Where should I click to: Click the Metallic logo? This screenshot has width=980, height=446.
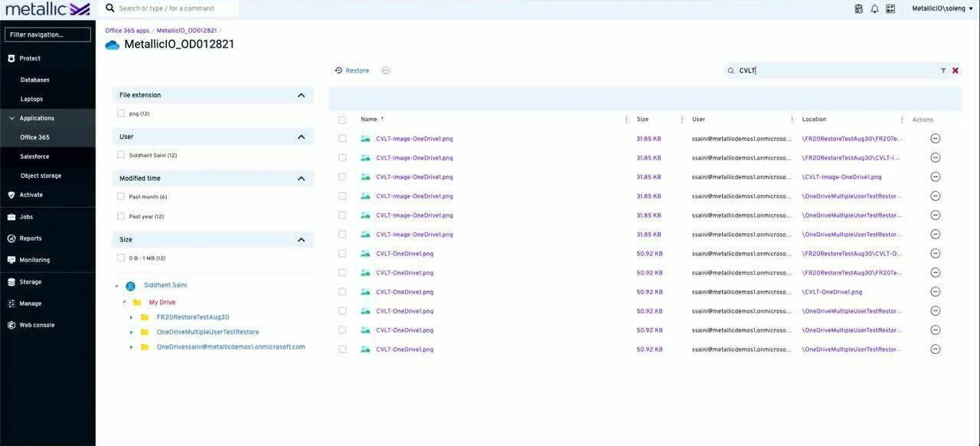[47, 9]
